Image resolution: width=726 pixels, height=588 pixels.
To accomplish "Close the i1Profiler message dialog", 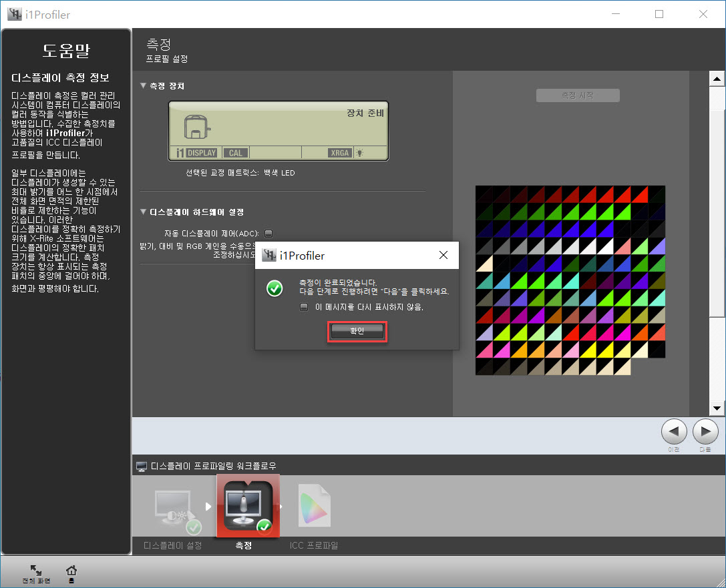I will pyautogui.click(x=443, y=255).
